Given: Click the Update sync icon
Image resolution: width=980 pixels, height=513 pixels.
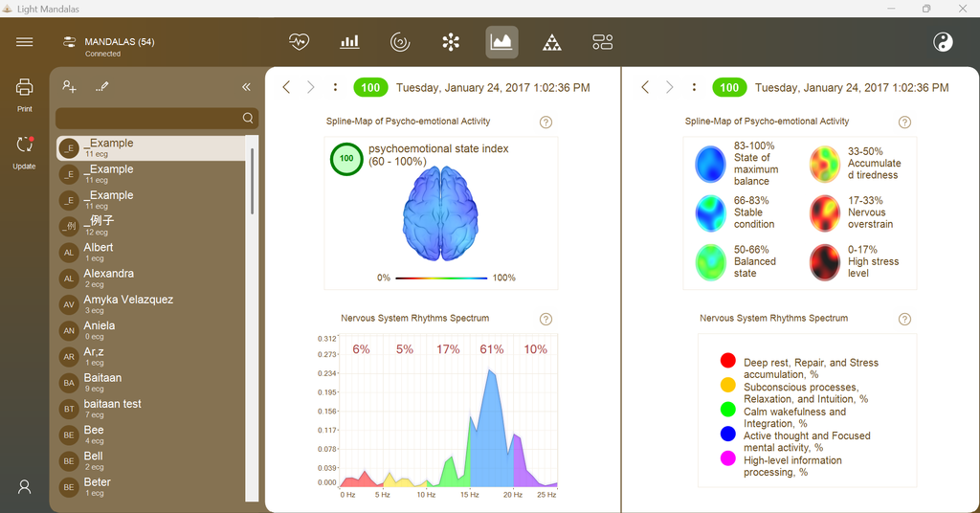Looking at the screenshot, I should click(24, 145).
